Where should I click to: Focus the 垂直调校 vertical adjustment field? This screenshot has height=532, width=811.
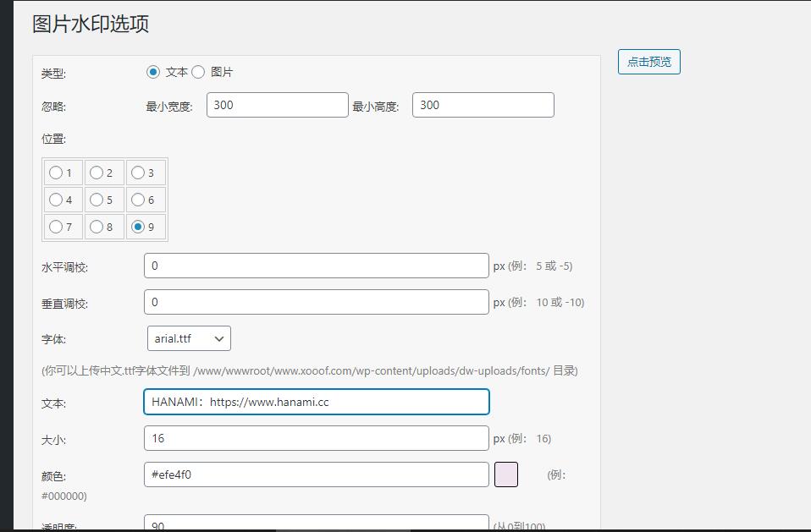coord(316,302)
